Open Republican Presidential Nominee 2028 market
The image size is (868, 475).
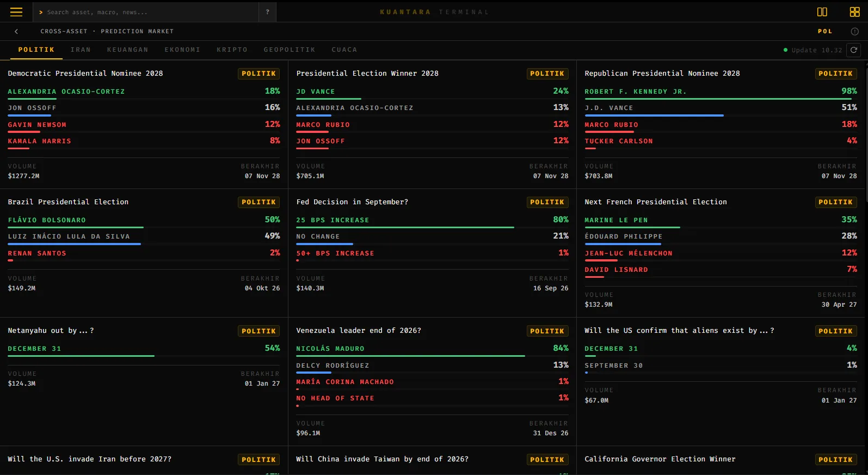click(x=662, y=74)
